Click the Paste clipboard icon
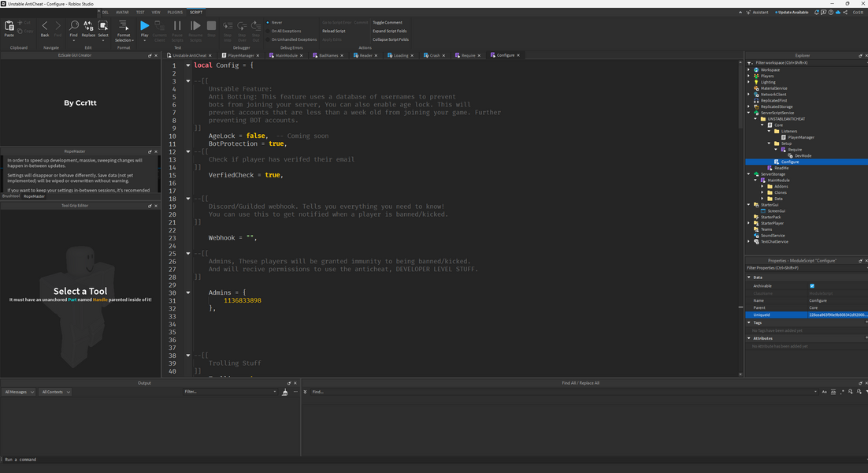The width and height of the screenshot is (868, 473). point(9,26)
